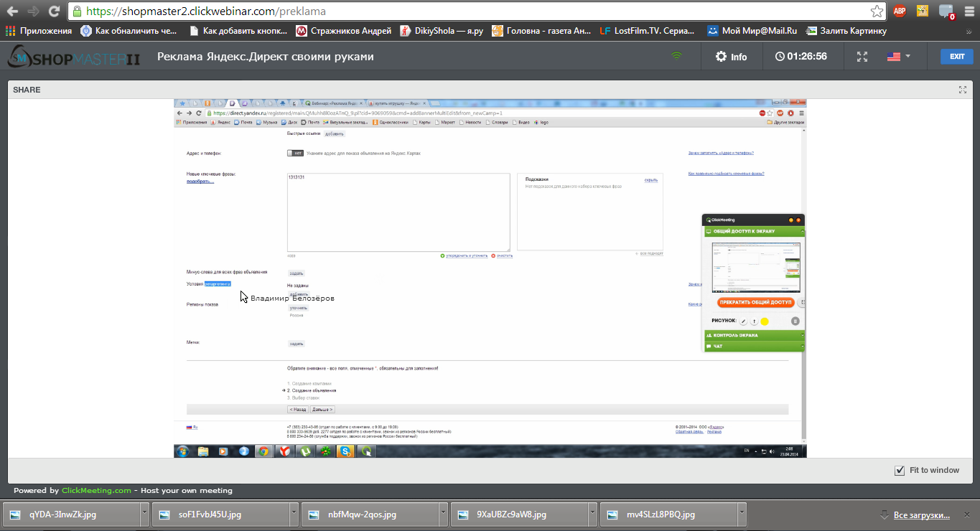980x531 pixels.
Task: Click the Windows Start button in shared screen
Action: [x=182, y=451]
